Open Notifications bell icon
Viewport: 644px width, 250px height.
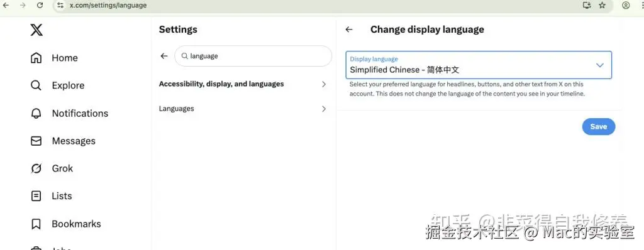pos(36,113)
